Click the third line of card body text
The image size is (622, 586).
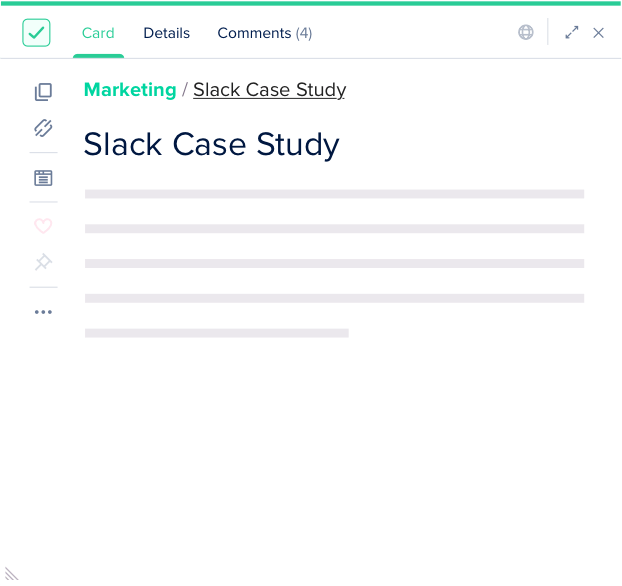click(334, 264)
